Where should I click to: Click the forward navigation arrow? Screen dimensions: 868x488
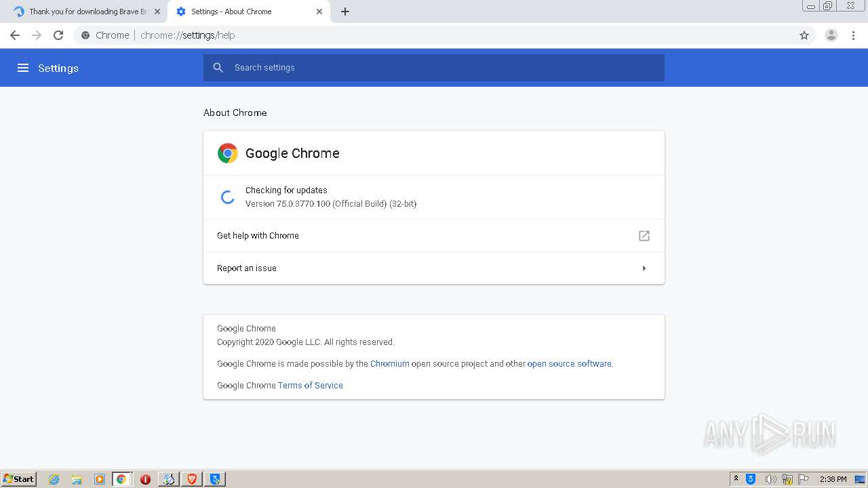pos(37,35)
